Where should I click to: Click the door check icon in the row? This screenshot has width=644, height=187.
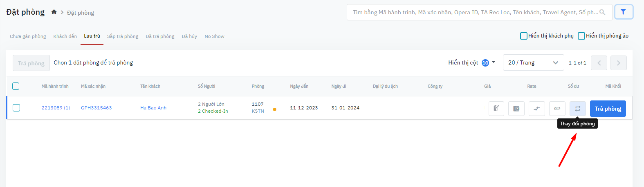pos(496,109)
